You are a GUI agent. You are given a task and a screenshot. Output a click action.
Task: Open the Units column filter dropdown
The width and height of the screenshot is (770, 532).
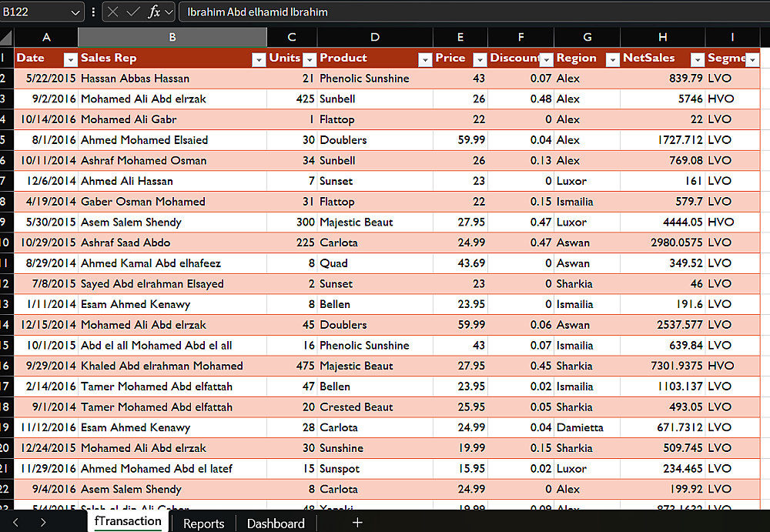[x=310, y=59]
